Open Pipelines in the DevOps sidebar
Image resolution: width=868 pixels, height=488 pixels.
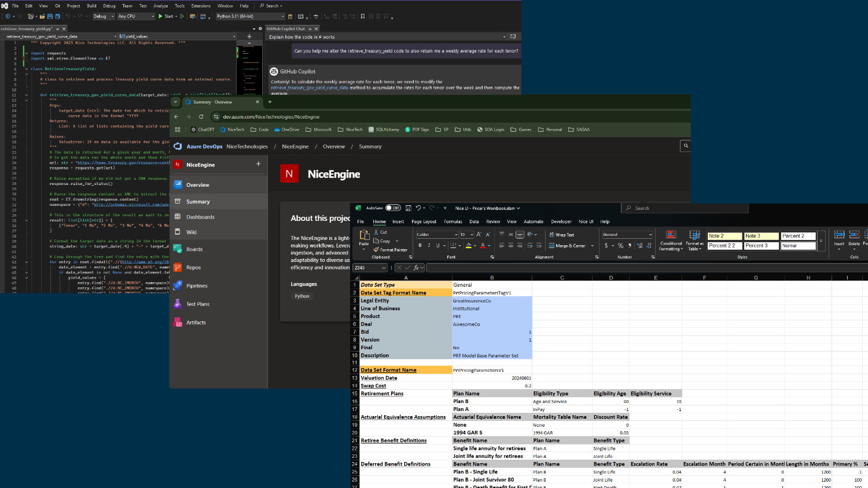(x=197, y=286)
